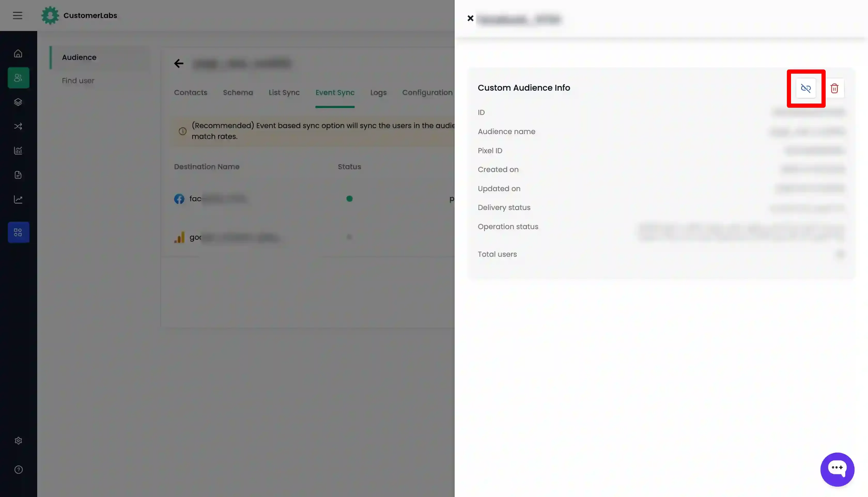This screenshot has width=868, height=497.
Task: Click the Facebook destination icon
Action: [x=179, y=199]
